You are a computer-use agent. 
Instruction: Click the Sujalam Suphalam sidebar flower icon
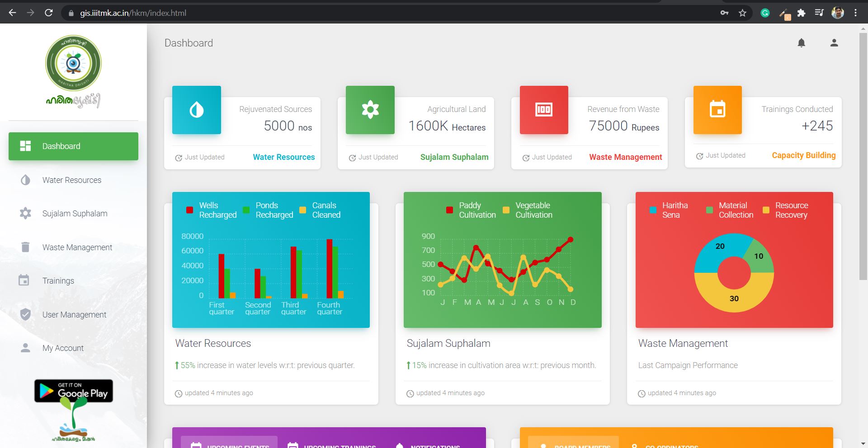[x=25, y=214]
